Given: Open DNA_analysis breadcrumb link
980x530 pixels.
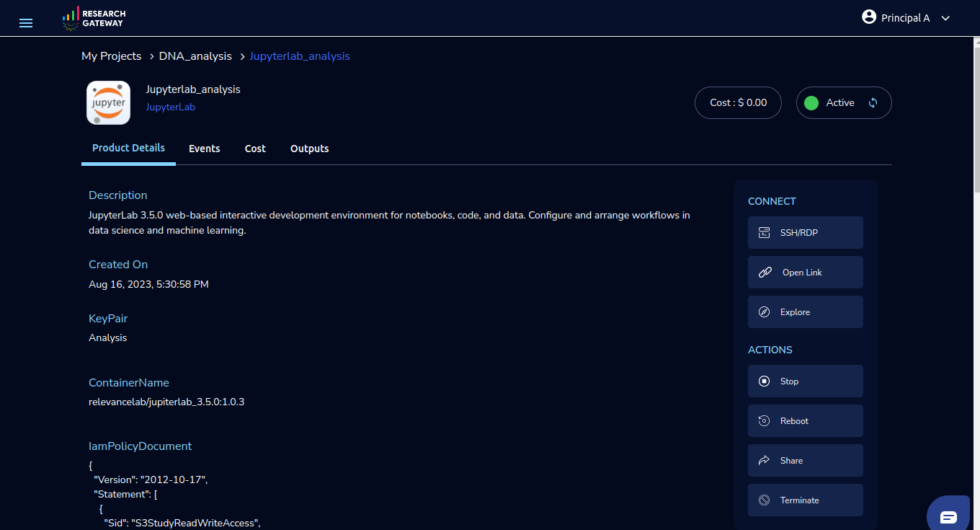Looking at the screenshot, I should [x=195, y=56].
